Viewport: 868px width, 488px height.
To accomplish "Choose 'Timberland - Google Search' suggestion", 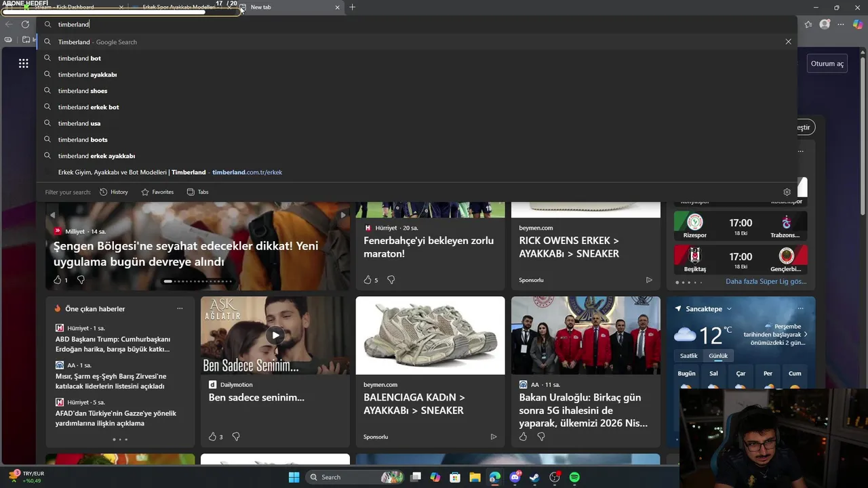I will coord(416,42).
